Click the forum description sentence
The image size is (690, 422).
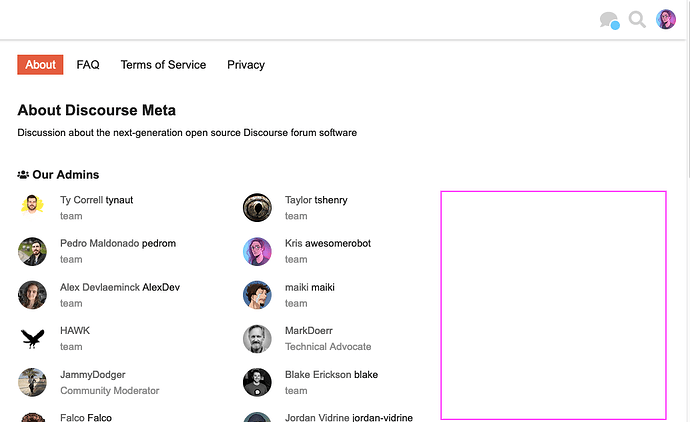(x=187, y=133)
